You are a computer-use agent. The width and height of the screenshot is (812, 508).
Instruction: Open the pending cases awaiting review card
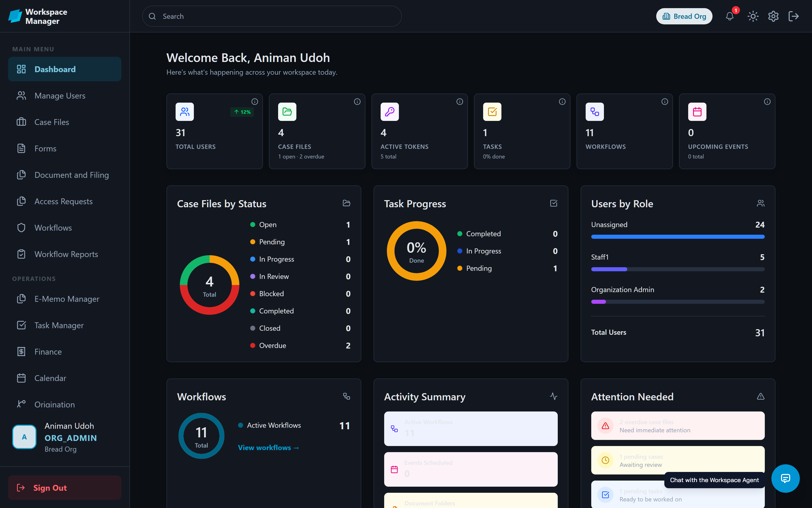click(x=678, y=460)
